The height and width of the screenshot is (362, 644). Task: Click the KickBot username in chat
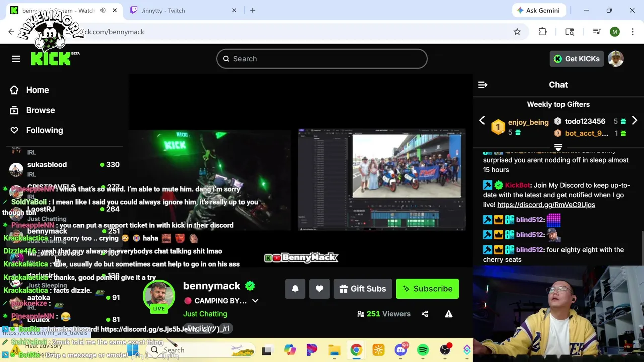pyautogui.click(x=518, y=185)
